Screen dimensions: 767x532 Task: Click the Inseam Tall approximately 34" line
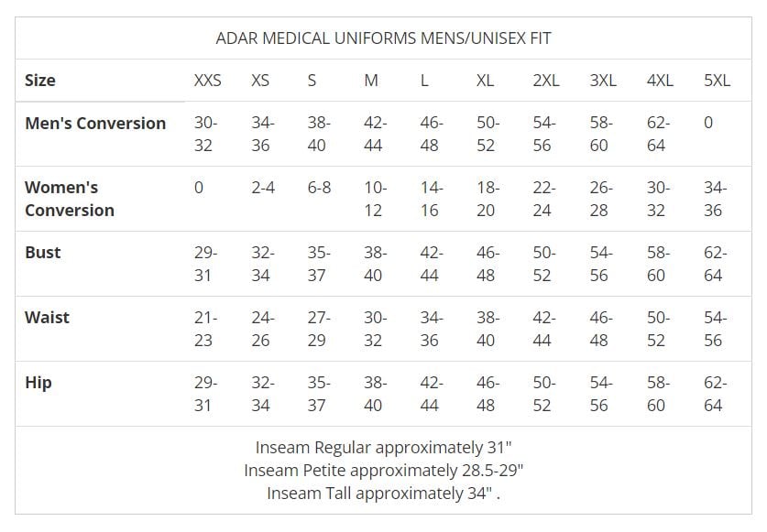[x=383, y=493]
